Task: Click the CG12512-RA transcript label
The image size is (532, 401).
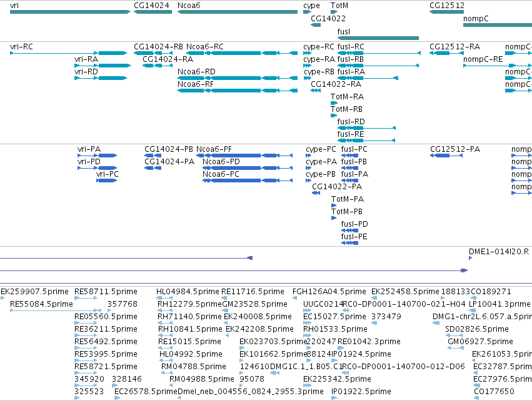Action: 454,47
